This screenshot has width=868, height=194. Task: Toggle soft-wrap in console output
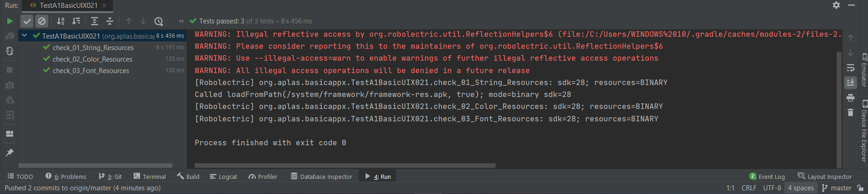point(851,68)
